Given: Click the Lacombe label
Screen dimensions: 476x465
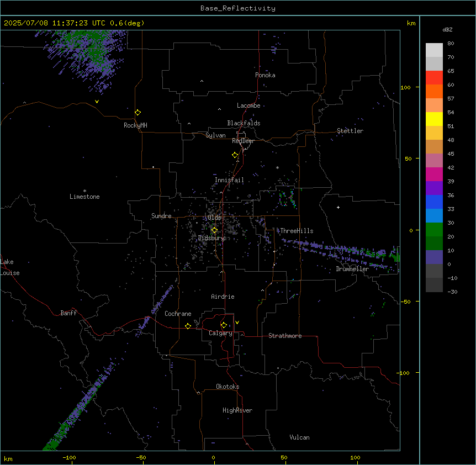Looking at the screenshot, I should tap(248, 105).
